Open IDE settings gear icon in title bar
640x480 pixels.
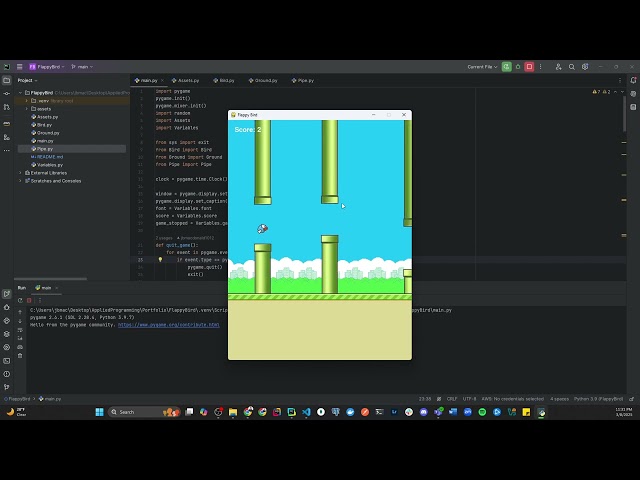click(x=585, y=67)
